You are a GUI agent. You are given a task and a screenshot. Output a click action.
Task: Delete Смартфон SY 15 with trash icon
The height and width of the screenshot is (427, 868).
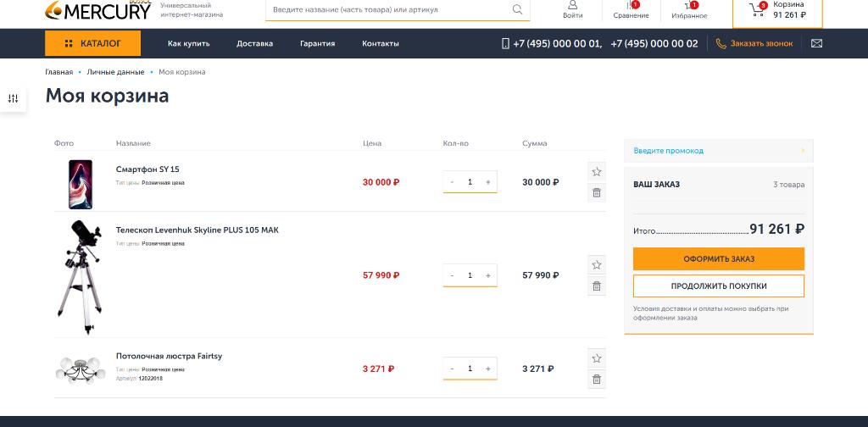coord(597,193)
